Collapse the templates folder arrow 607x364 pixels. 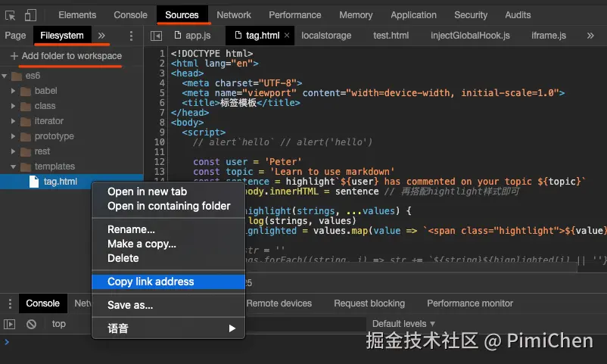click(13, 166)
